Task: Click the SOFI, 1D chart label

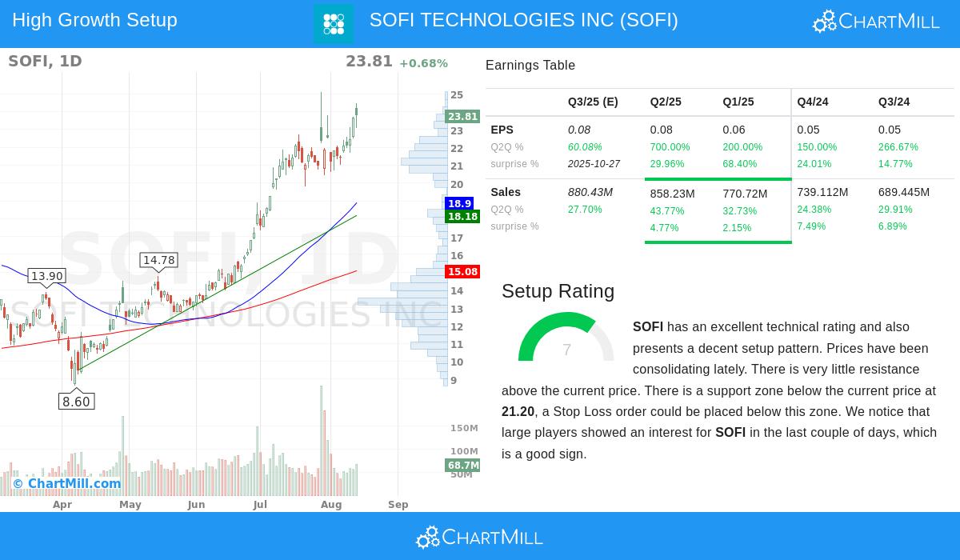Action: [x=45, y=61]
